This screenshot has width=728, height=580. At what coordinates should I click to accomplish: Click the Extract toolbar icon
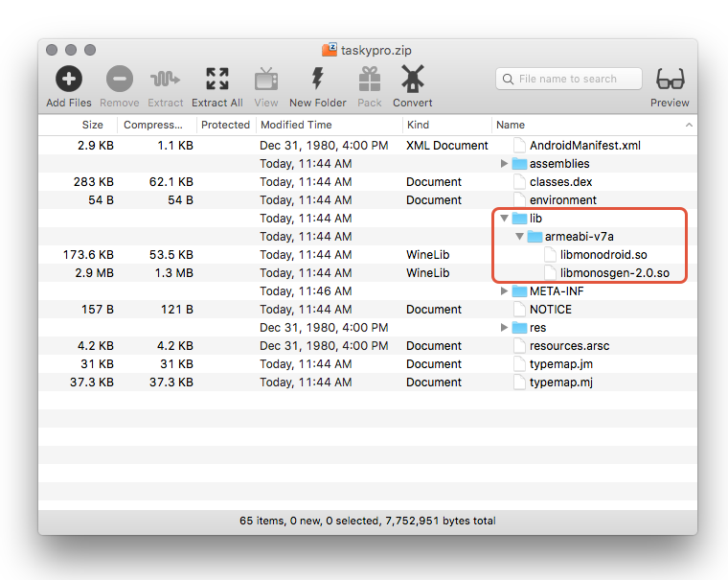click(x=166, y=80)
